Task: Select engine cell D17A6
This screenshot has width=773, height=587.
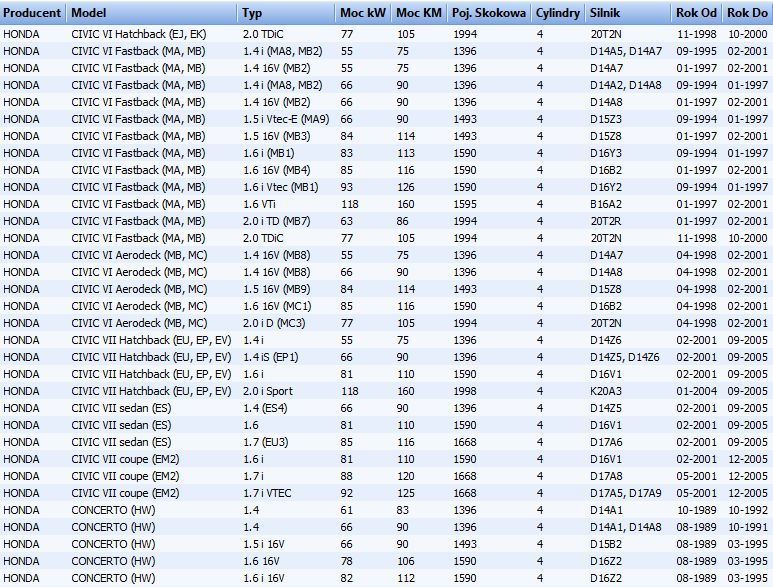Action: [x=606, y=442]
